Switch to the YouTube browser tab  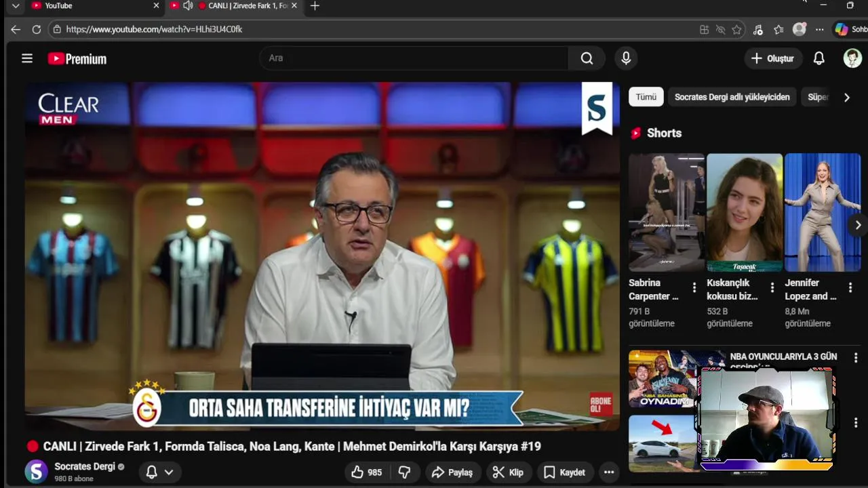point(92,5)
